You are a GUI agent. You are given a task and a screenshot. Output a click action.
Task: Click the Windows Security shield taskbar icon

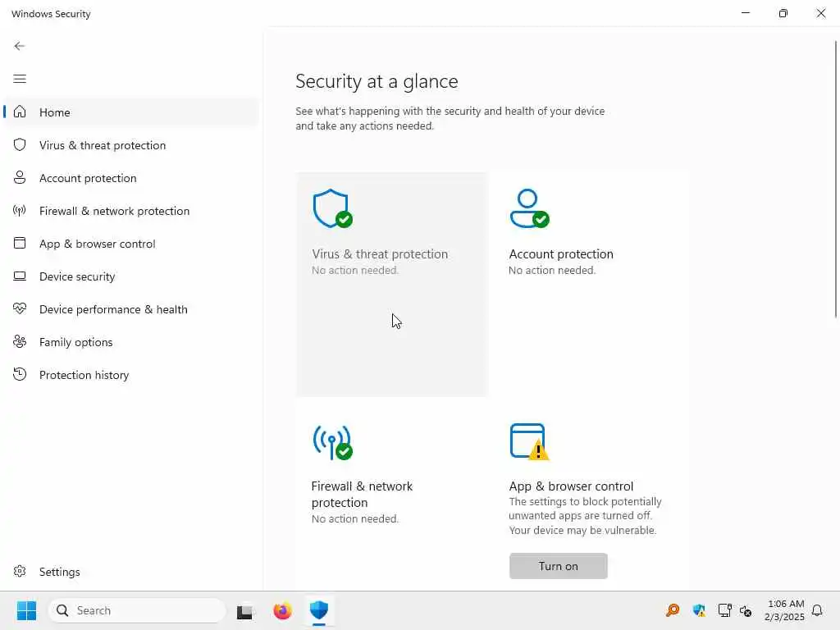tap(319, 610)
